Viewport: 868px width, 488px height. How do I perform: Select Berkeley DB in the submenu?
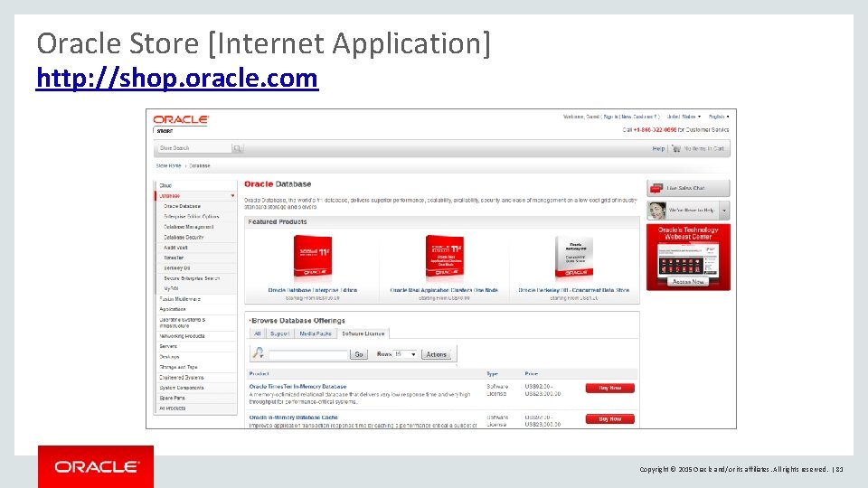(176, 267)
